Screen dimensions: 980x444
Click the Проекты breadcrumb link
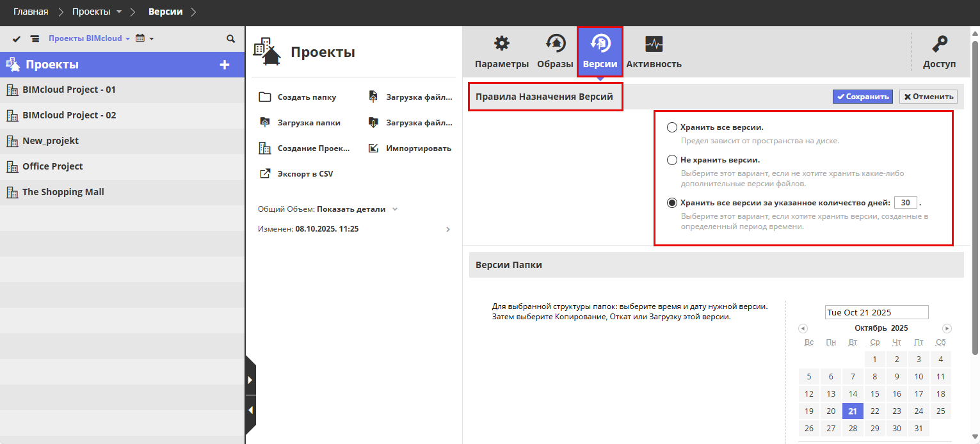point(90,12)
